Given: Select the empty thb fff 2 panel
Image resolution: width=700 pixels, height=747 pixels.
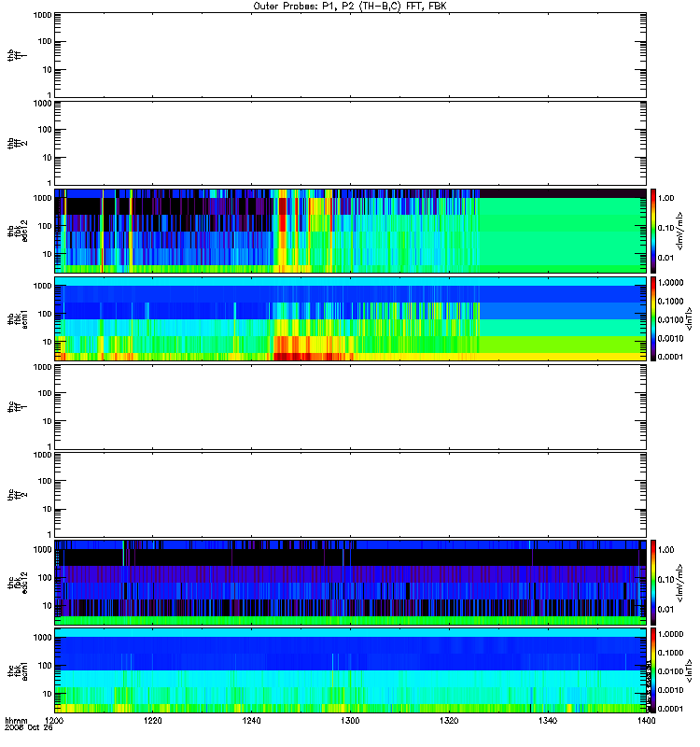Looking at the screenshot, I should click(350, 143).
